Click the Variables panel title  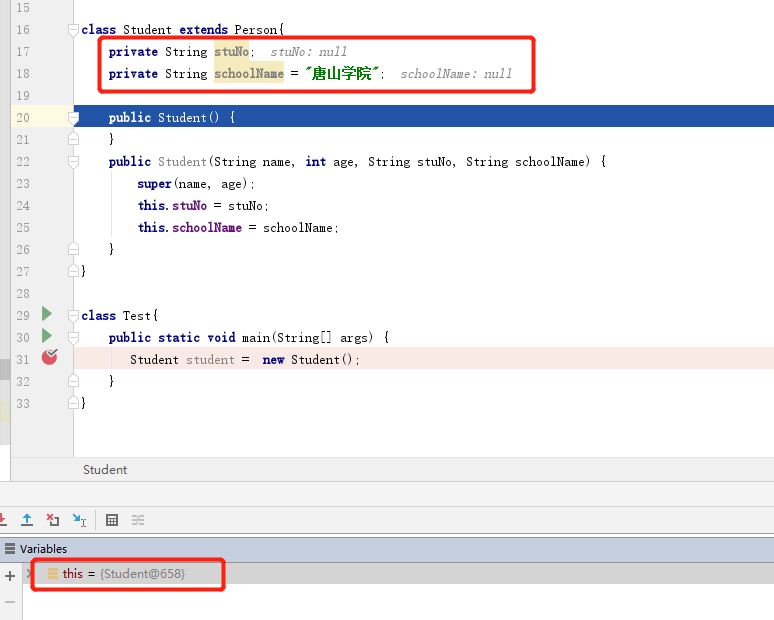point(43,548)
